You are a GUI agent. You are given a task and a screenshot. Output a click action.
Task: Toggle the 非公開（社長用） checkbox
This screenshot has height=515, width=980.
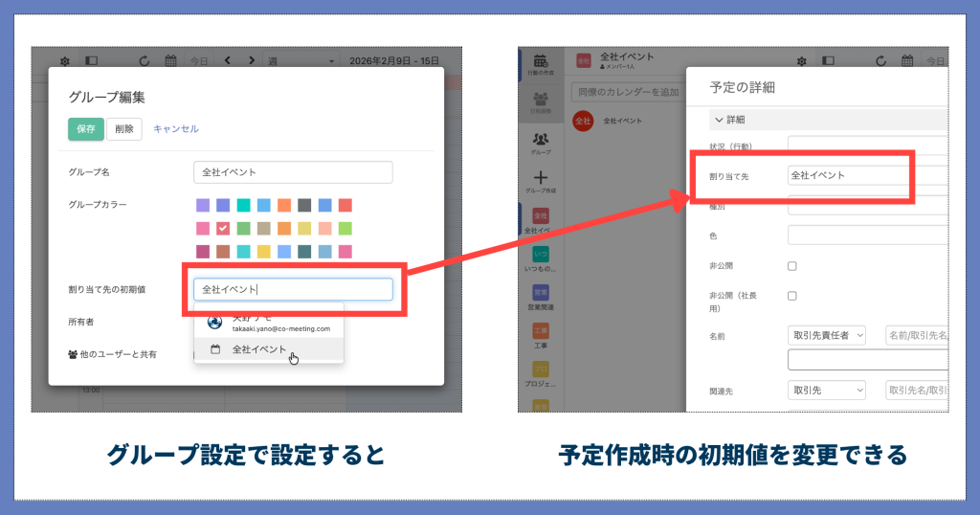click(x=791, y=296)
